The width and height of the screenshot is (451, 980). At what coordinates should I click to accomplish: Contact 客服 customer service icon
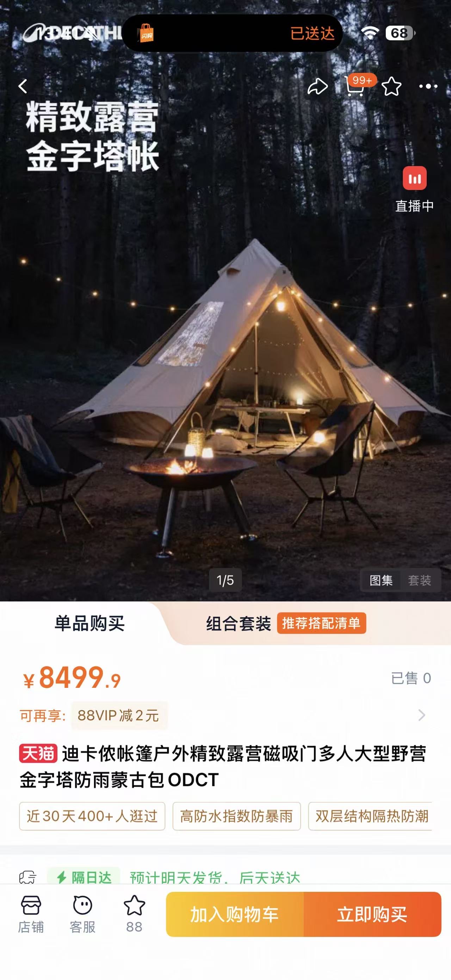(x=82, y=914)
